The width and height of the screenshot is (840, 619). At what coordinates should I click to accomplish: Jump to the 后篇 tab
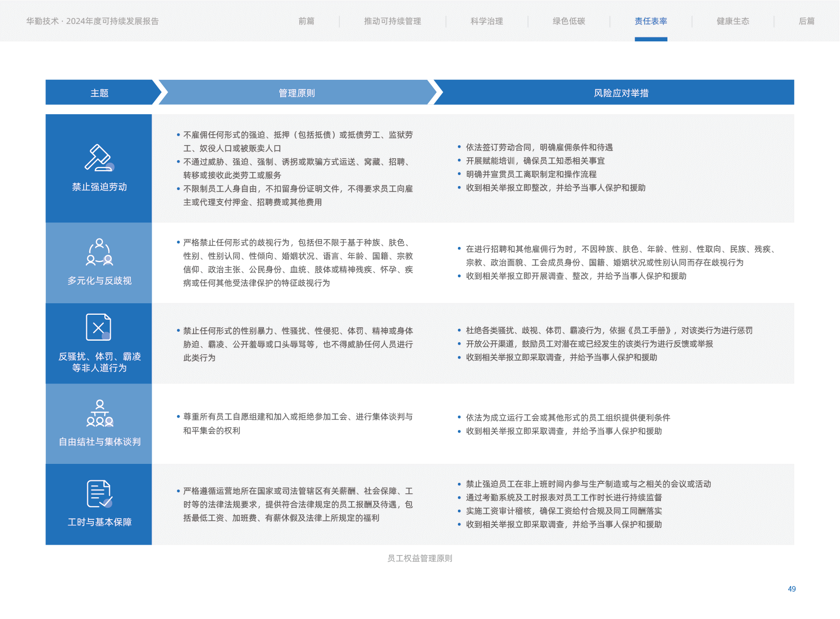tap(806, 21)
